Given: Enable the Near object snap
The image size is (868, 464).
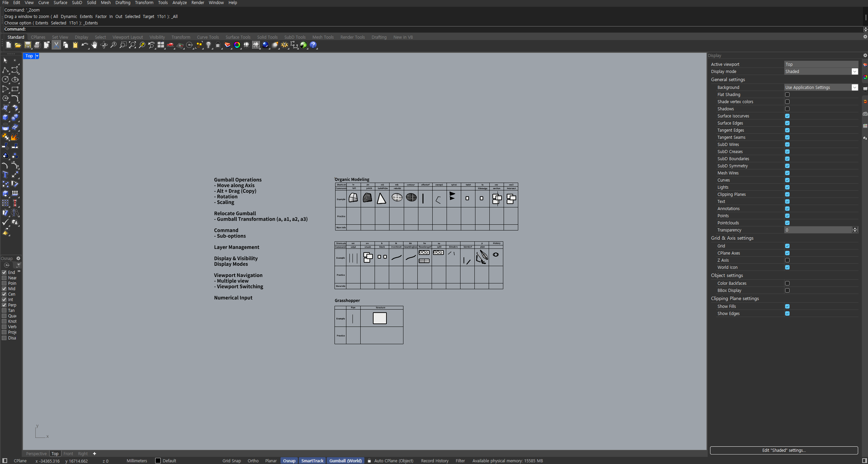Looking at the screenshot, I should pos(4,278).
